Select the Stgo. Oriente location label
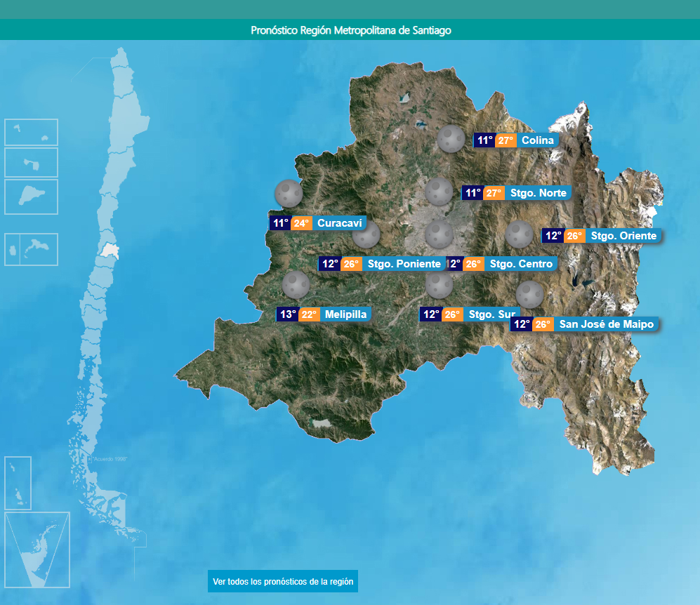Image resolution: width=700 pixels, height=605 pixels. (x=623, y=236)
